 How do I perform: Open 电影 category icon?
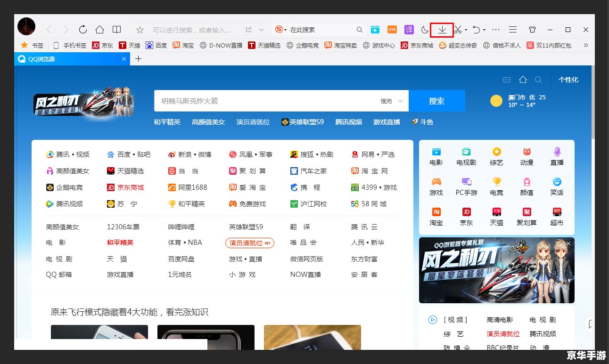click(436, 157)
